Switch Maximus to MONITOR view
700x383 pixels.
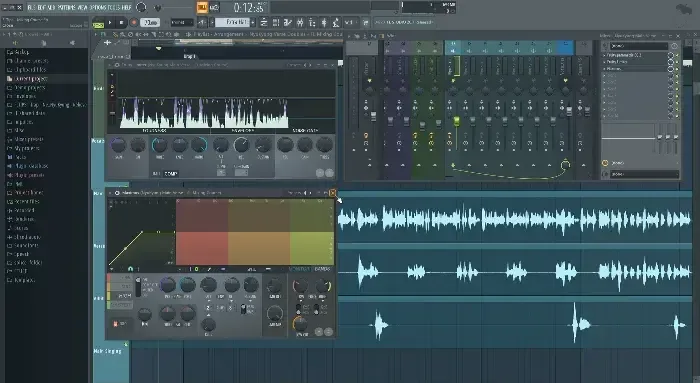[299, 269]
